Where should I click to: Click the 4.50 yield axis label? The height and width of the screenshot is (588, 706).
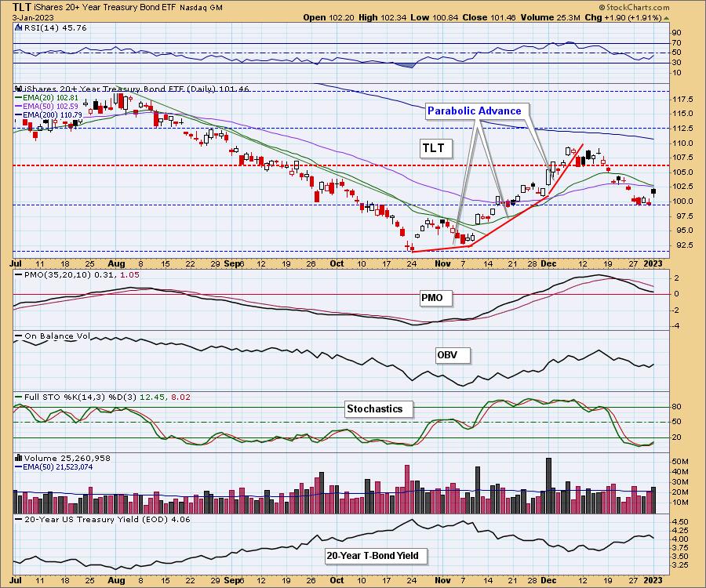(680, 522)
